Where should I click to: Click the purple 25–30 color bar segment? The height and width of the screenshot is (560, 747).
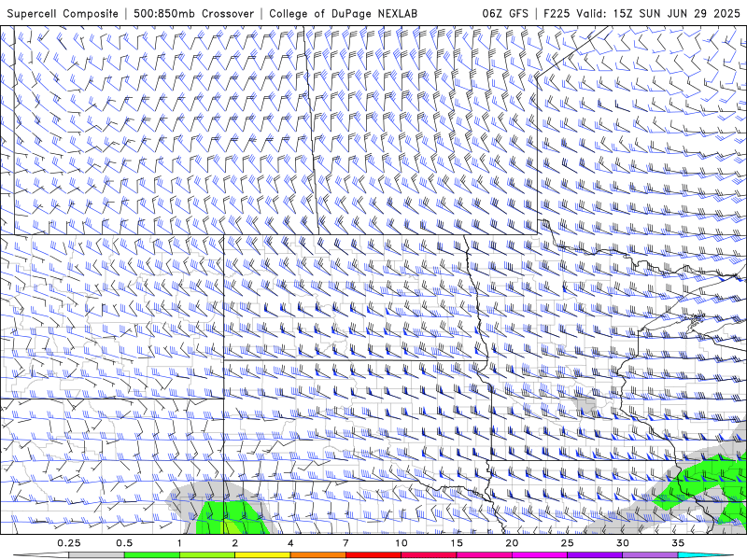[595, 555]
